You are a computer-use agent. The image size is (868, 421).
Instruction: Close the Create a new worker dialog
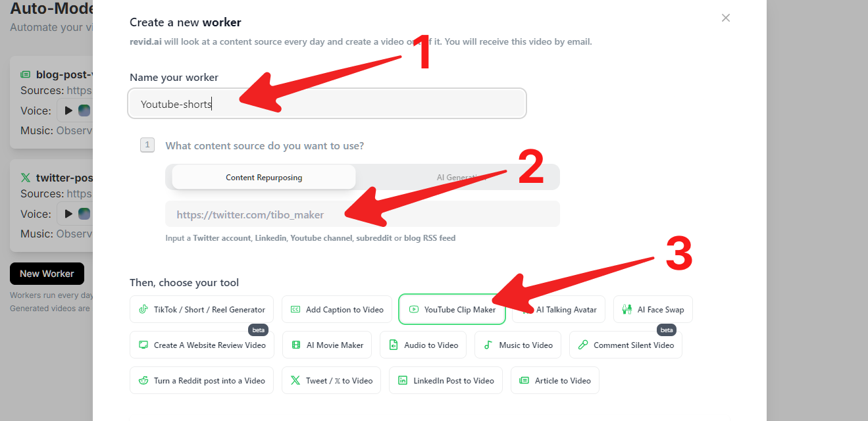click(x=726, y=18)
